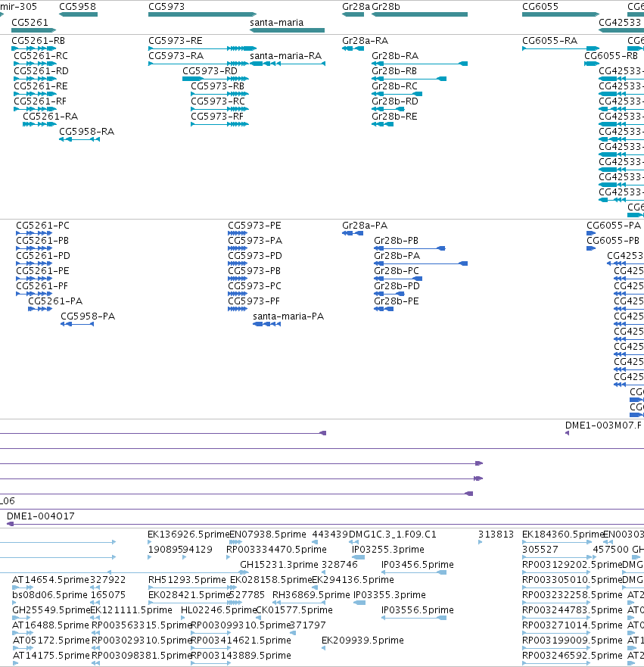This screenshot has width=644, height=667.
Task: Select protein Gr28b-PE
Action: click(x=384, y=309)
